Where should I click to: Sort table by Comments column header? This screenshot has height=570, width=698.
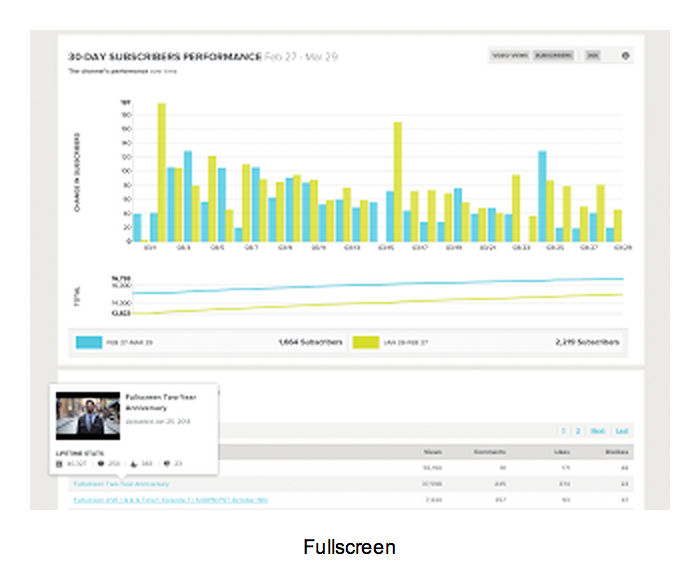490,452
